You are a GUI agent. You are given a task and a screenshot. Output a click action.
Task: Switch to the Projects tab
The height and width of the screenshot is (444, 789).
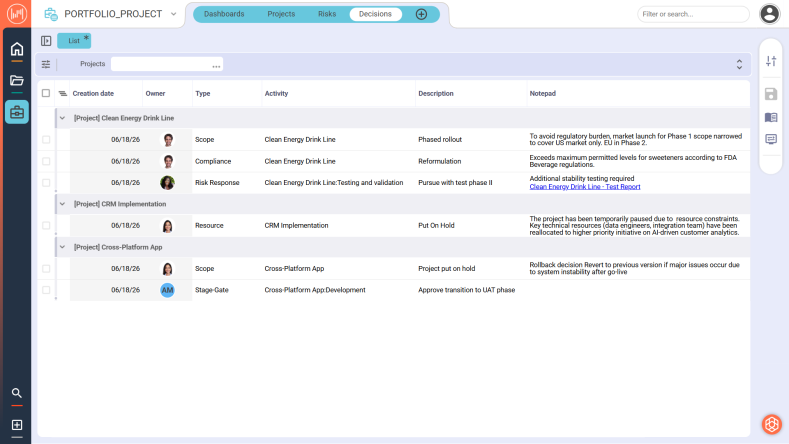tap(281, 14)
